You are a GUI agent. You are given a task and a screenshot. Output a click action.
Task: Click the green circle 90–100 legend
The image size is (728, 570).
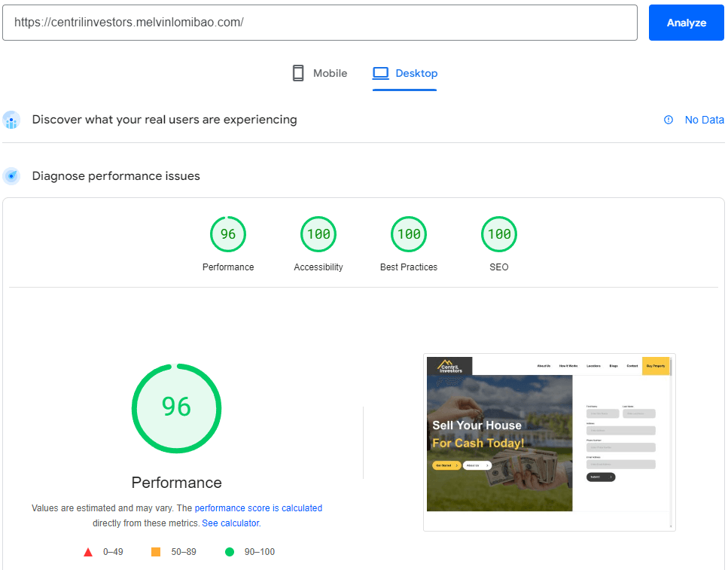pos(230,552)
